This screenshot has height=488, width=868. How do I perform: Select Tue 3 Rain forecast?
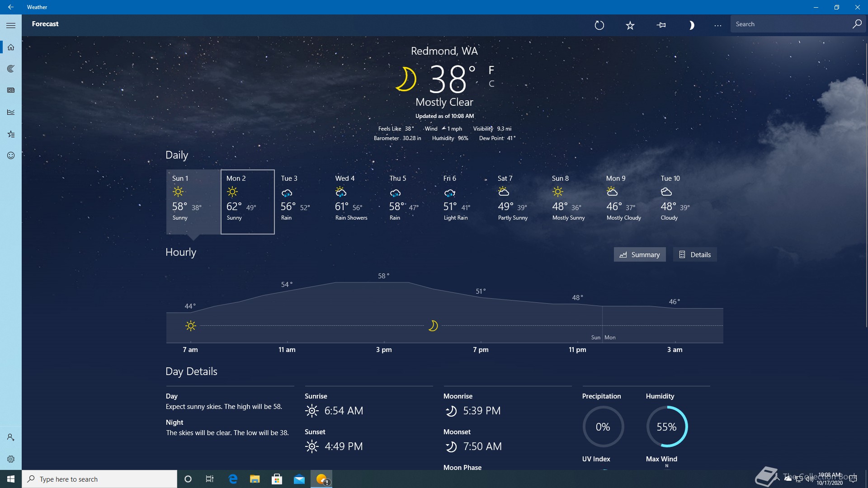(302, 202)
